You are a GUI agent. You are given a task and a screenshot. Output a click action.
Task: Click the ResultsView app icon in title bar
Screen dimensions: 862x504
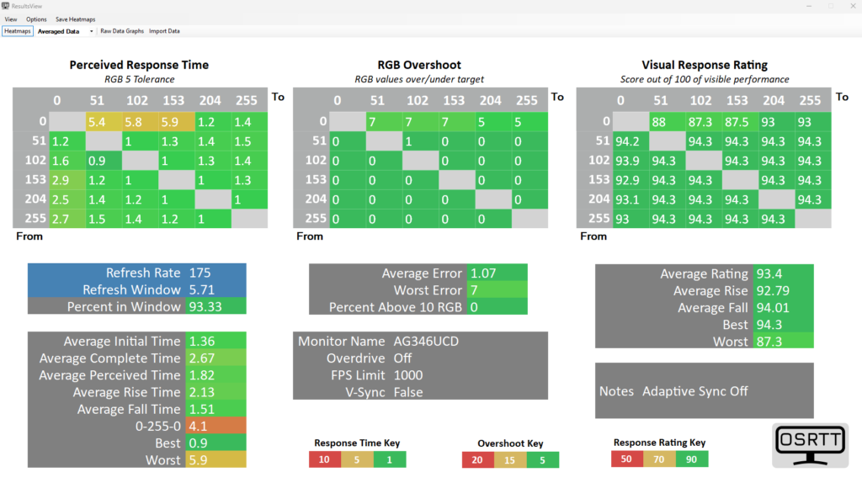click(x=6, y=6)
